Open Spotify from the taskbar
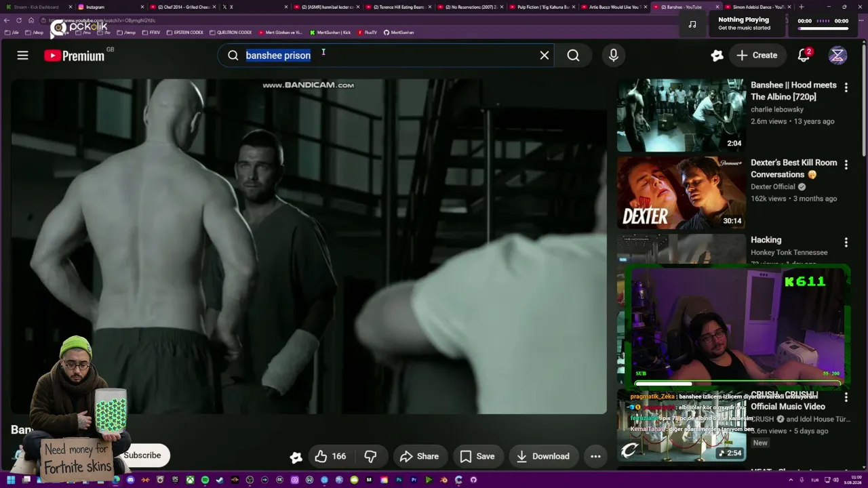The image size is (868, 488). coord(205,480)
